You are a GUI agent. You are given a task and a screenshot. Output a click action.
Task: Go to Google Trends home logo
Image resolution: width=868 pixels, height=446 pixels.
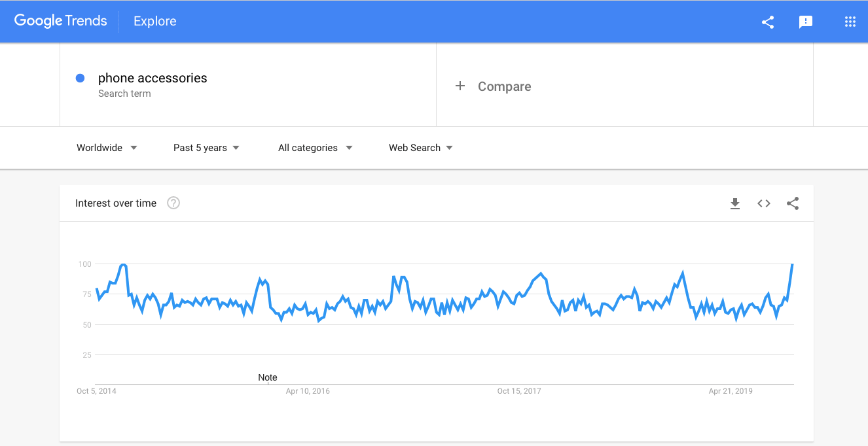point(60,21)
